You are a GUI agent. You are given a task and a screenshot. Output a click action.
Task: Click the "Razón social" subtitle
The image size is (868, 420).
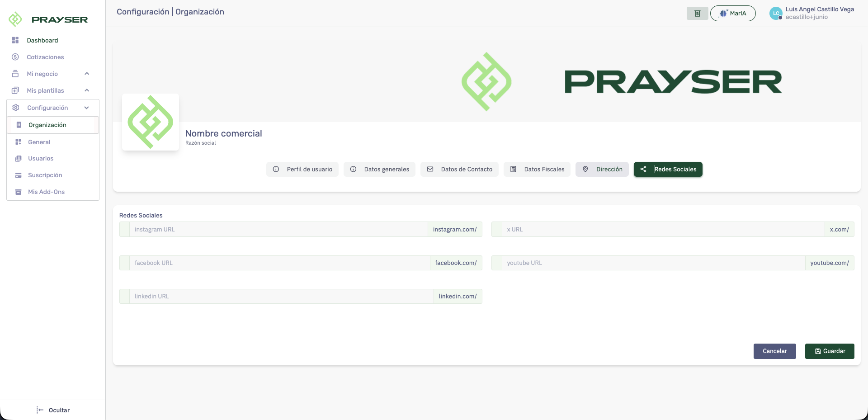pos(201,143)
